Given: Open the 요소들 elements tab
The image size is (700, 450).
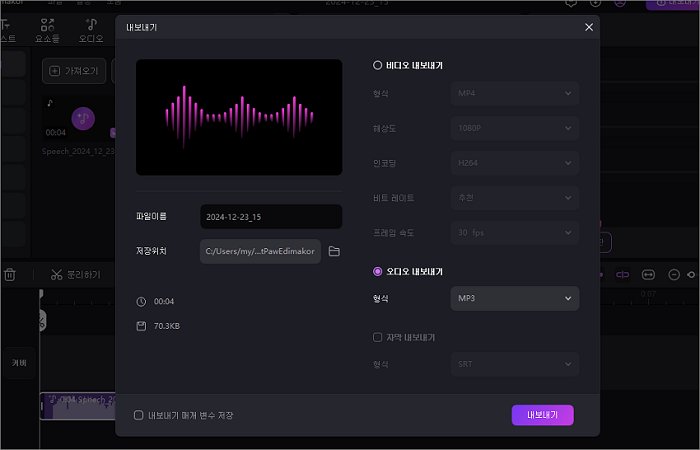Looking at the screenshot, I should (x=47, y=30).
